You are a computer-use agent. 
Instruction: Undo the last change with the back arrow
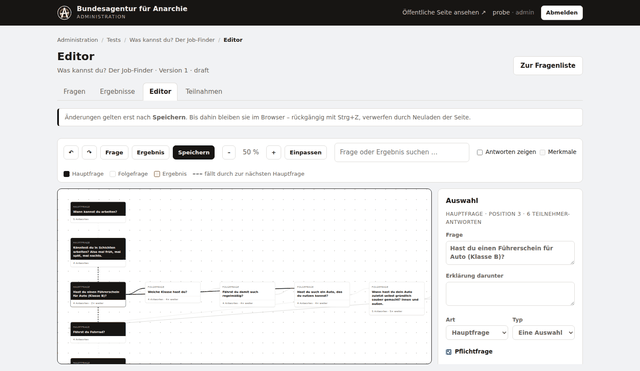71,152
